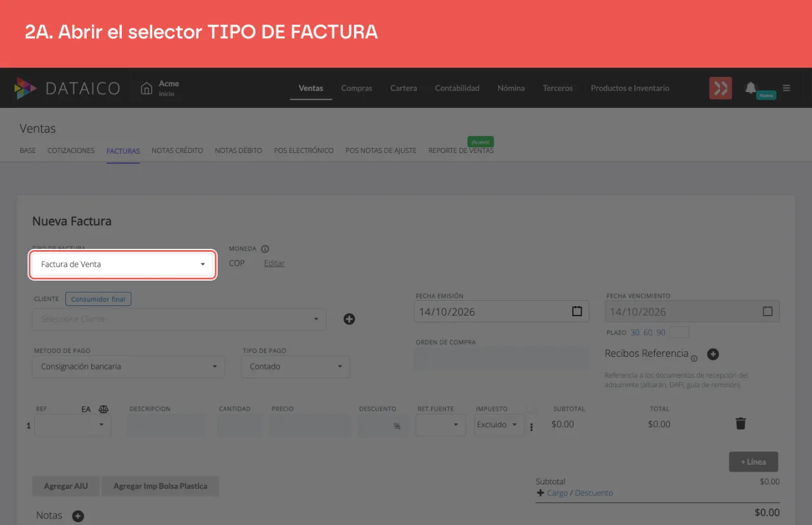The height and width of the screenshot is (525, 812).
Task: Click the Orden de Compra field
Action: pos(502,358)
